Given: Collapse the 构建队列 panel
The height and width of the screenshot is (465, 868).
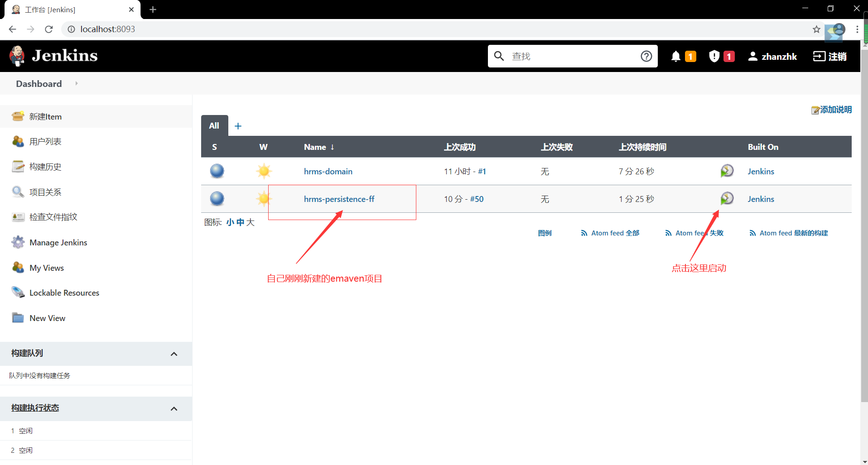Looking at the screenshot, I should tap(174, 354).
